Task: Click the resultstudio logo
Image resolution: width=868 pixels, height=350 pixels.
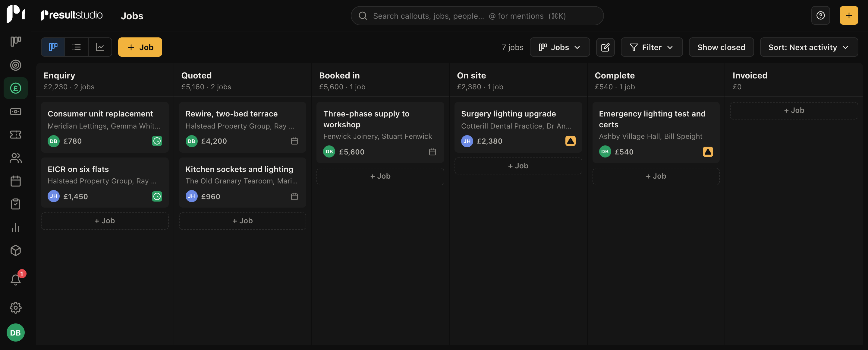Action: [71, 15]
